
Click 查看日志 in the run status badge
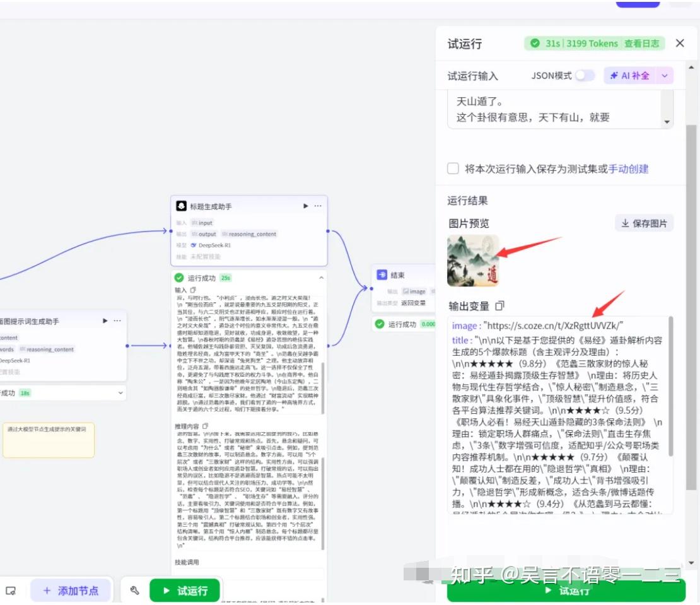[x=641, y=44]
